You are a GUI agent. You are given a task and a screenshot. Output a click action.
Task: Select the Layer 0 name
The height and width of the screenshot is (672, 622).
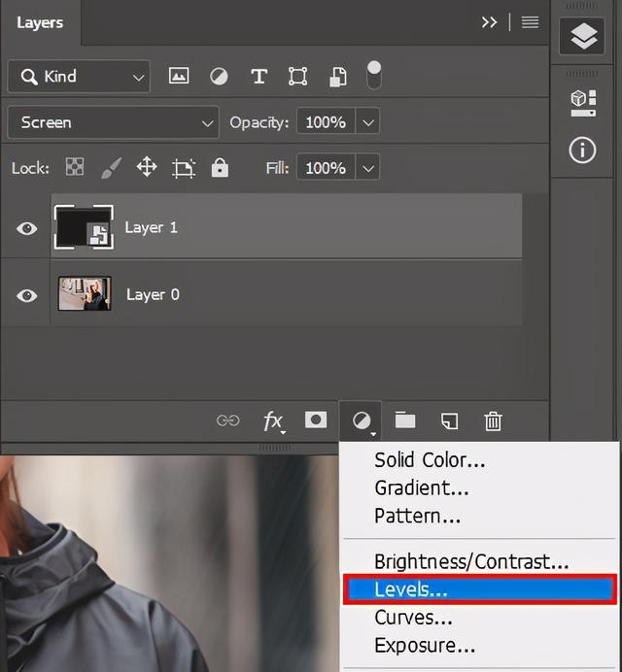tap(153, 295)
